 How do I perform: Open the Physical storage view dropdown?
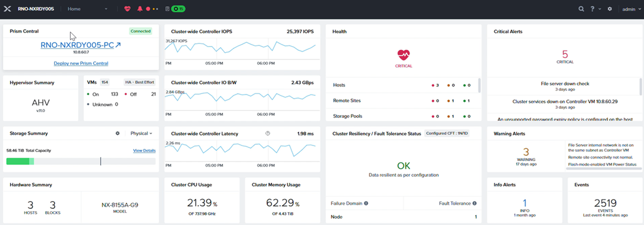click(x=141, y=133)
